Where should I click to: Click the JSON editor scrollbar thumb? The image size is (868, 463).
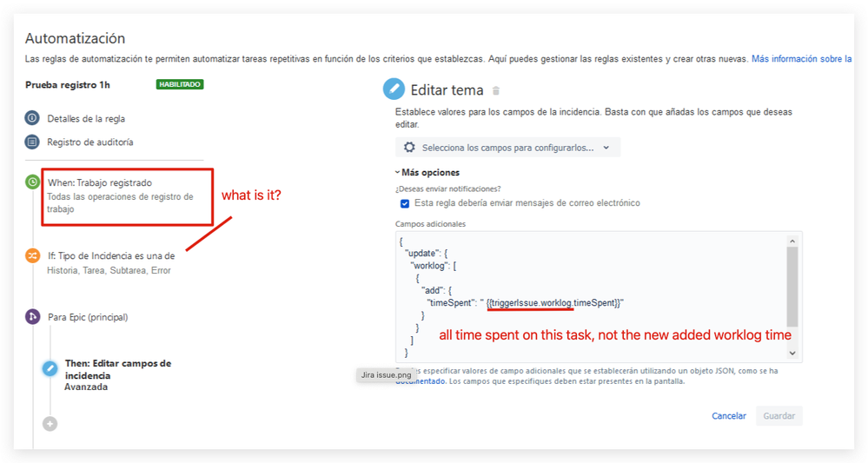click(x=792, y=287)
